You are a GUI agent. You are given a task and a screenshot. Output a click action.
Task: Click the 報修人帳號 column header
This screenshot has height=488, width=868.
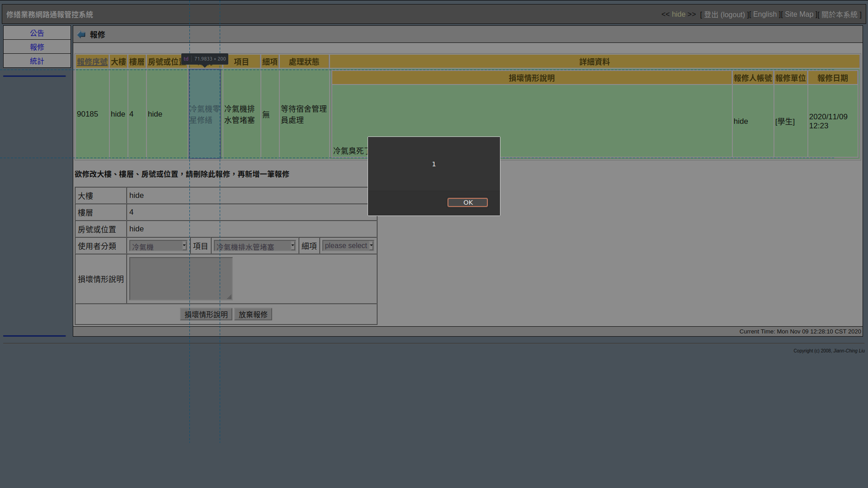(753, 78)
